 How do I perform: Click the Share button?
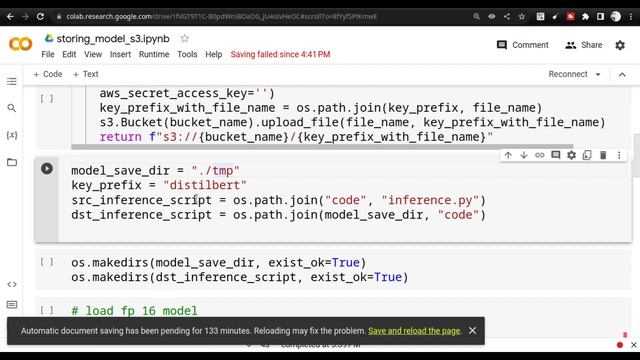point(584,45)
